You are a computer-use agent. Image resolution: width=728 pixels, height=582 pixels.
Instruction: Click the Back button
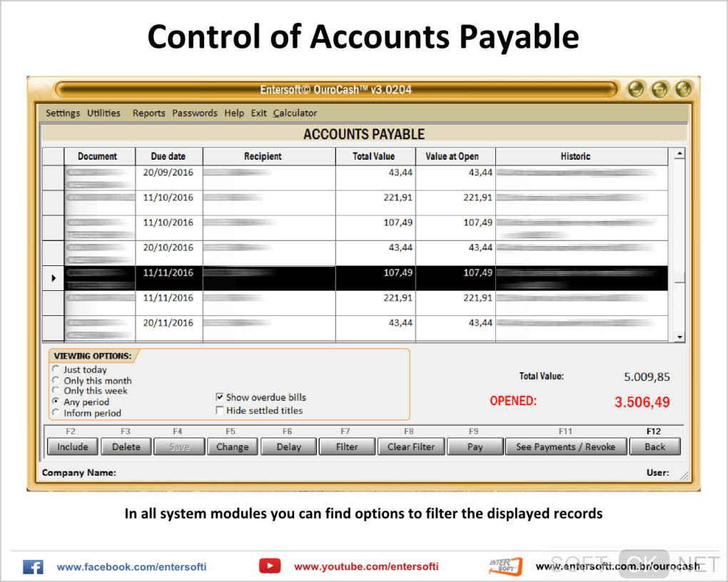point(654,446)
